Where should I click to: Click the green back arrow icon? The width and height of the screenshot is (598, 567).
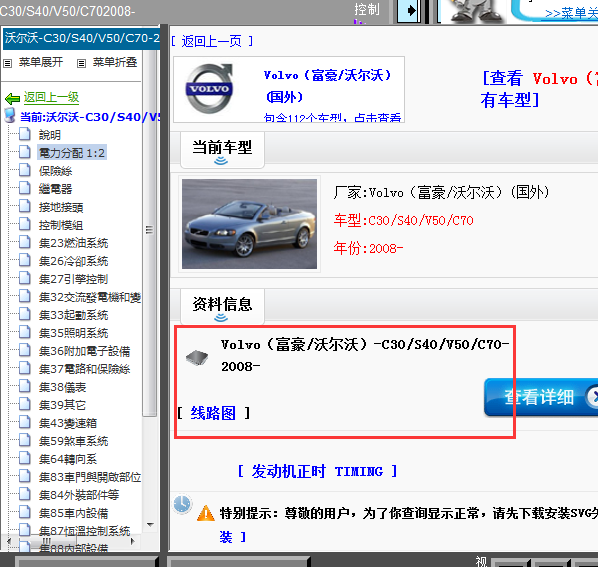pos(12,99)
